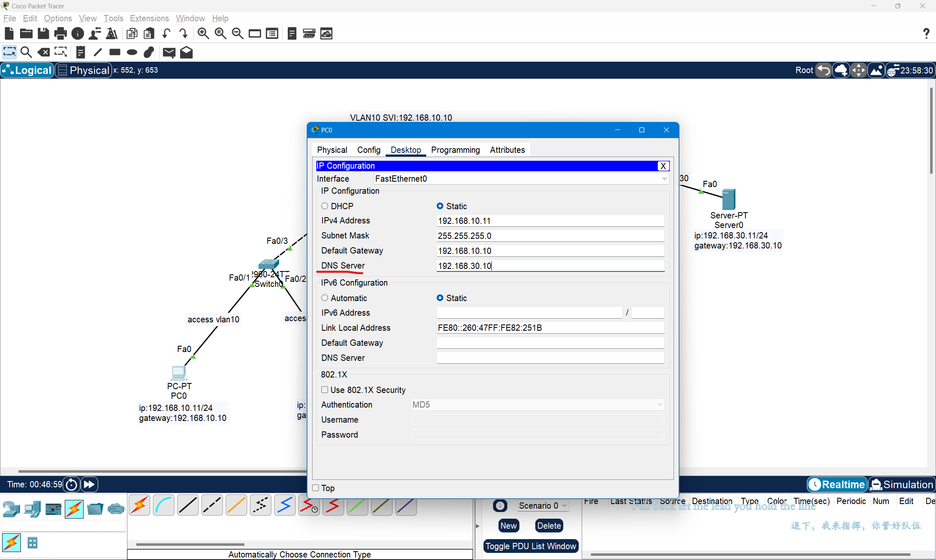Viewport: 936px width, 560px height.
Task: Switch to Simulation mode
Action: (902, 484)
